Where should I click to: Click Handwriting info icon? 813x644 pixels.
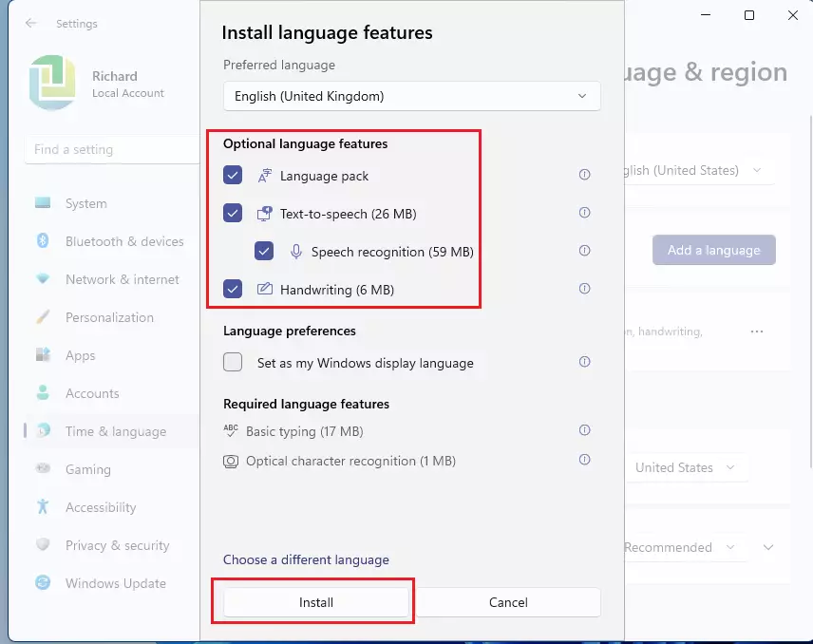(x=584, y=289)
